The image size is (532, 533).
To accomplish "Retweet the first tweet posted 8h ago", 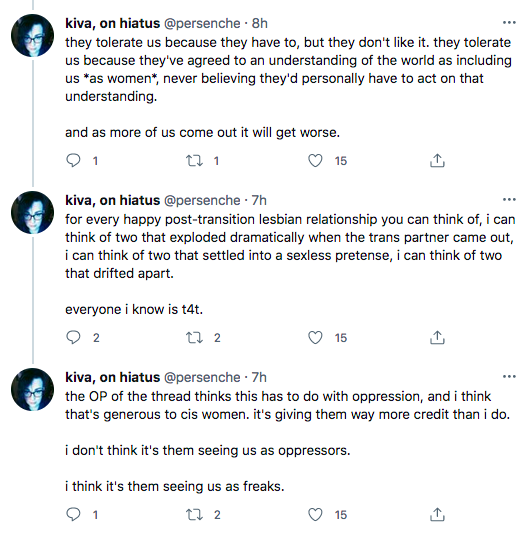I will (194, 160).
